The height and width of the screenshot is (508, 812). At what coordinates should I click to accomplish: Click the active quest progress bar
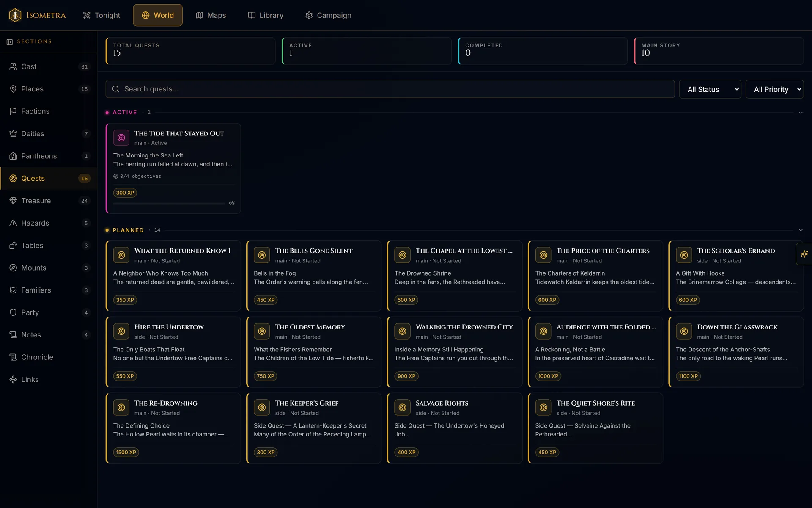click(x=169, y=204)
